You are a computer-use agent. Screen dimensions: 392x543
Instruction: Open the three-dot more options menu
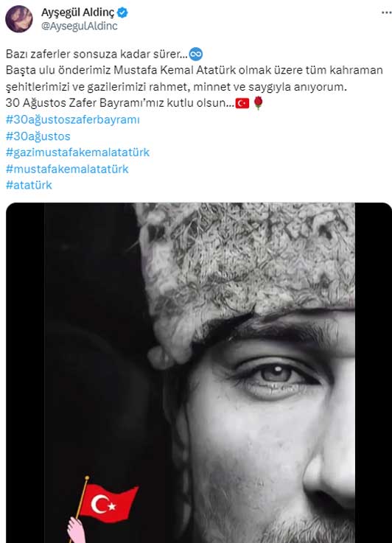click(386, 13)
